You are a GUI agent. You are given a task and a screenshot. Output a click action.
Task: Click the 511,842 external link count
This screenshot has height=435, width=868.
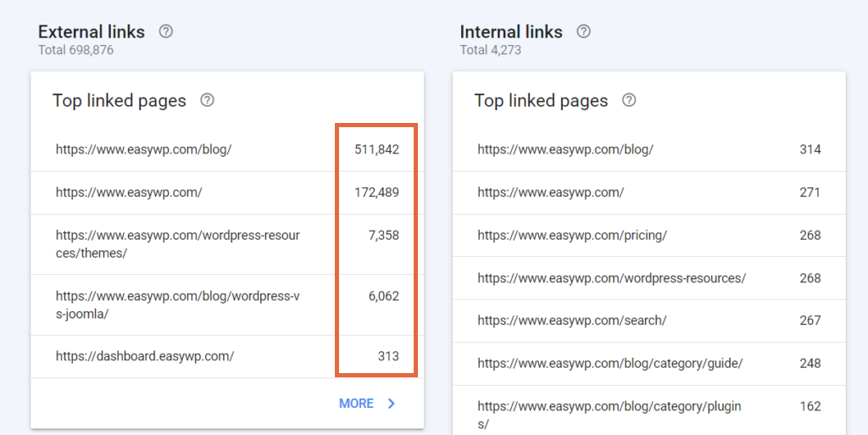click(376, 149)
